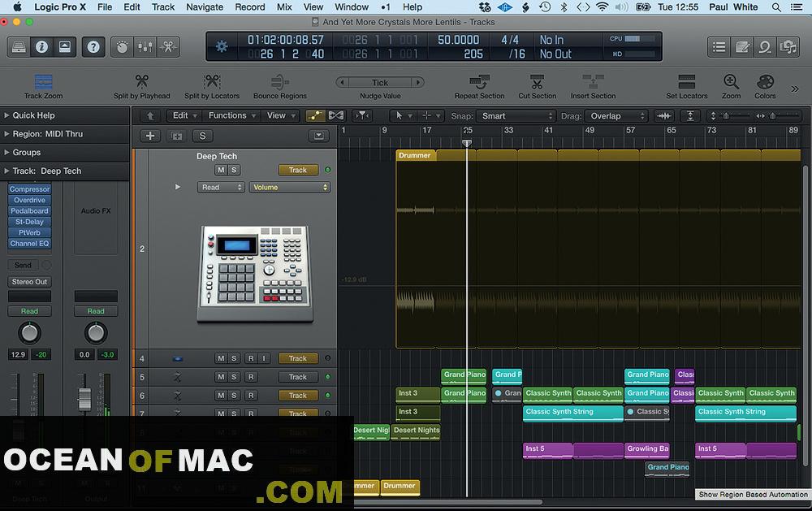812x511 pixels.
Task: Toggle the global track Solo button
Action: pos(202,136)
